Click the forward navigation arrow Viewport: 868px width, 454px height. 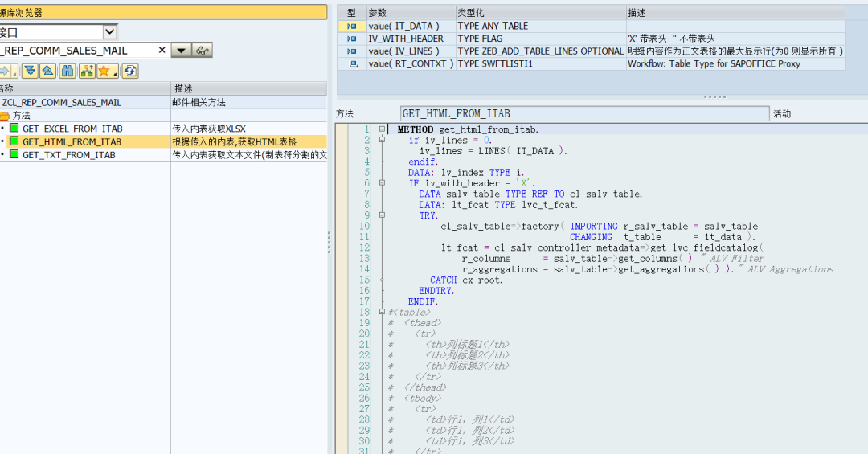(5, 71)
